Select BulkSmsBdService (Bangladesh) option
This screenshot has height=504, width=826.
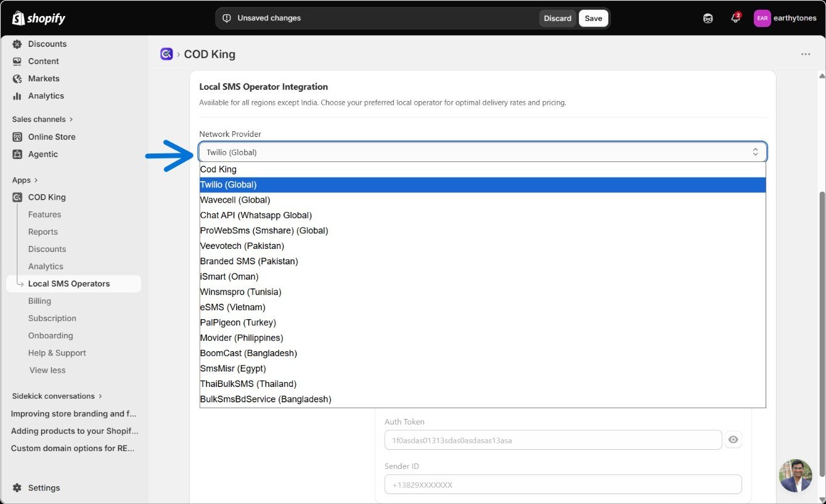point(483,399)
